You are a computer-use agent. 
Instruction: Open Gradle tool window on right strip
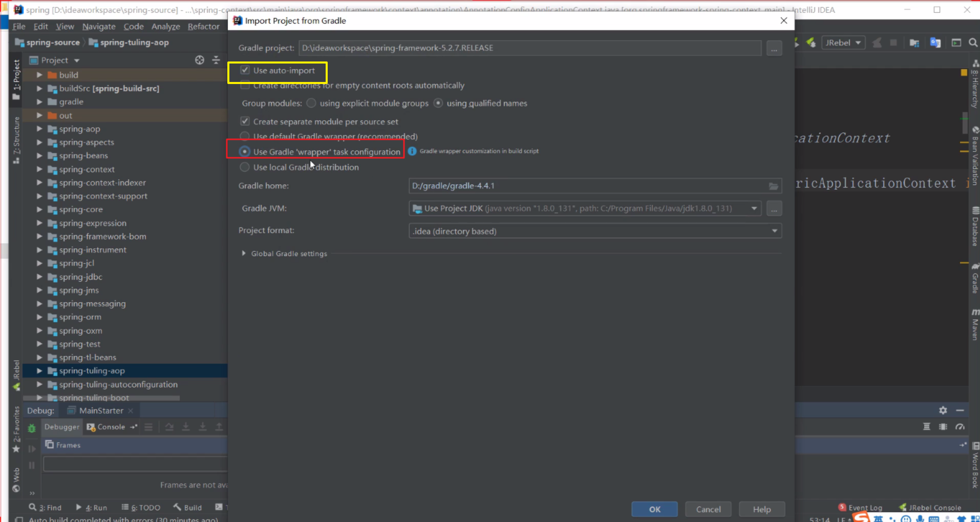[975, 278]
